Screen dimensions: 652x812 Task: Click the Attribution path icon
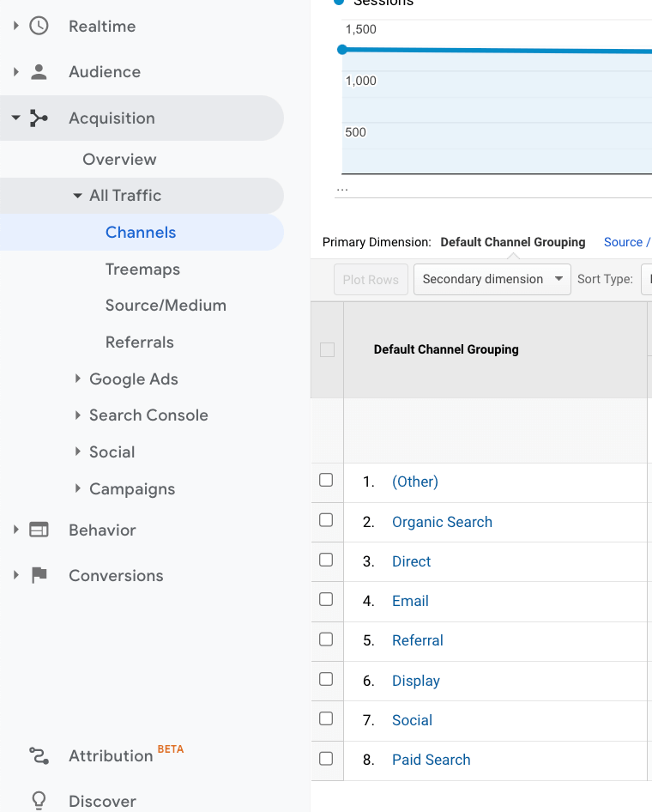39,755
